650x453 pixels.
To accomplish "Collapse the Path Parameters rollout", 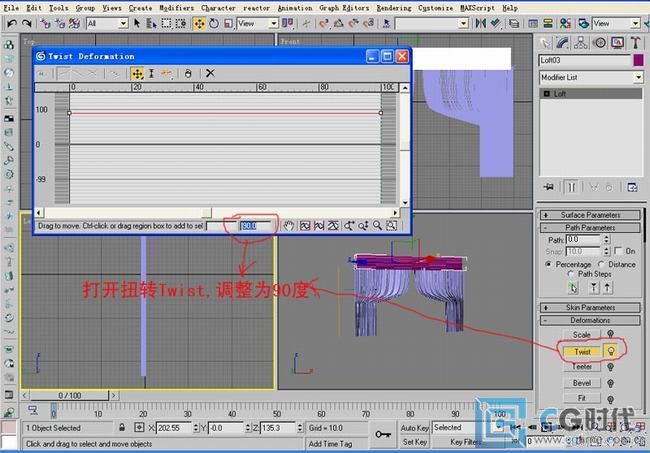I will point(590,228).
